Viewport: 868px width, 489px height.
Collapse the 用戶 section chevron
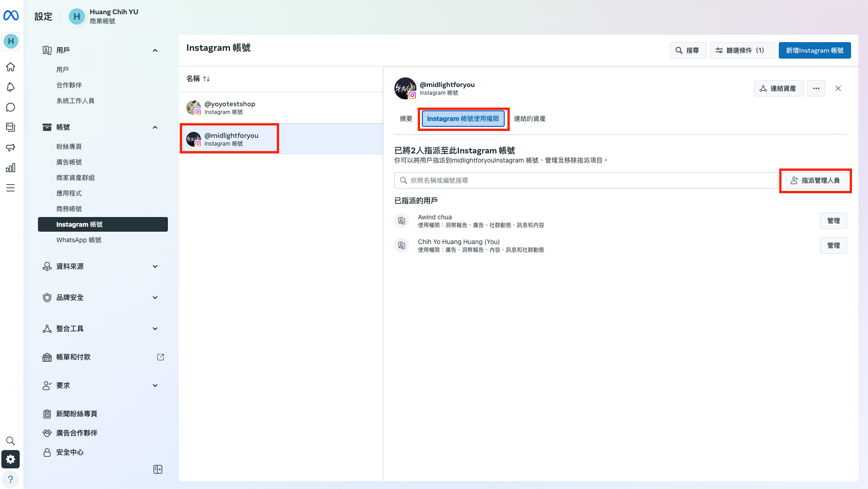(155, 50)
